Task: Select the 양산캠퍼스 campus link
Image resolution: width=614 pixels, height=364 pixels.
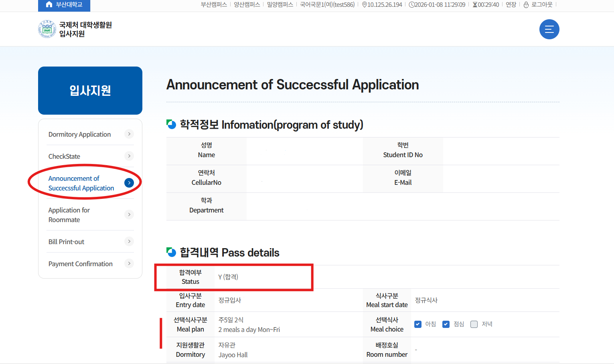Action: (247, 5)
